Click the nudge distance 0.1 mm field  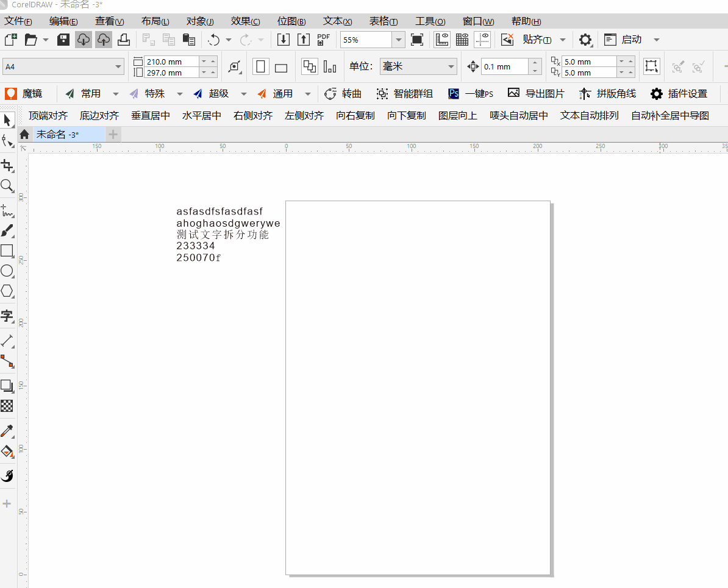tap(504, 67)
